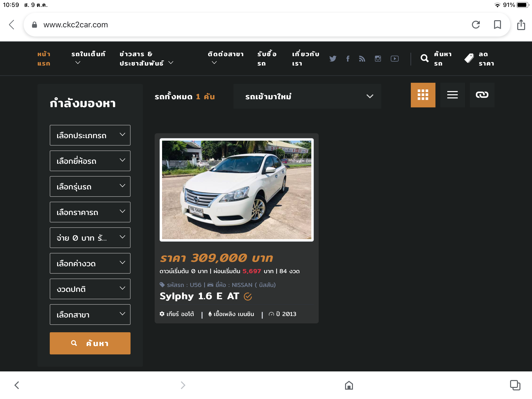Expand the เลือกประเภทรถ dropdown
Viewport: 532px width, 399px height.
(x=90, y=135)
